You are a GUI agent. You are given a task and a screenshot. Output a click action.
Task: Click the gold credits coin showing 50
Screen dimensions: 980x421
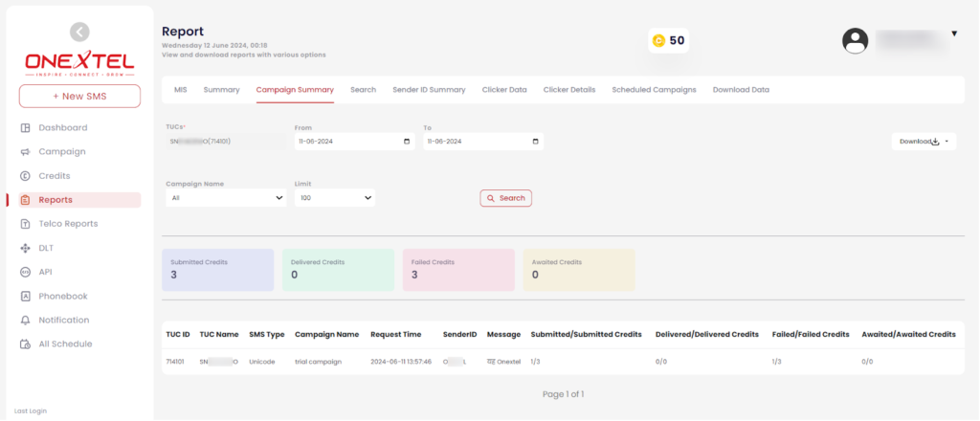pos(658,40)
